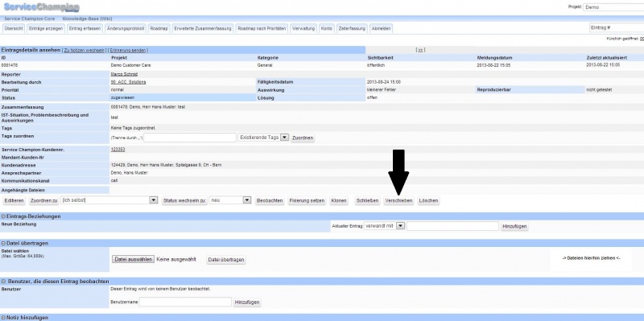
Task: Open Eintrag erfassen menu item
Action: 85,28
